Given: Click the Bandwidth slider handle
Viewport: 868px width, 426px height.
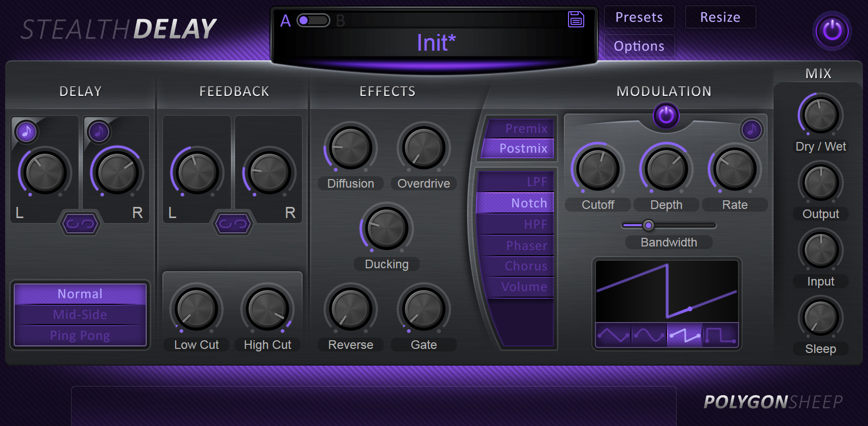Looking at the screenshot, I should pyautogui.click(x=648, y=225).
